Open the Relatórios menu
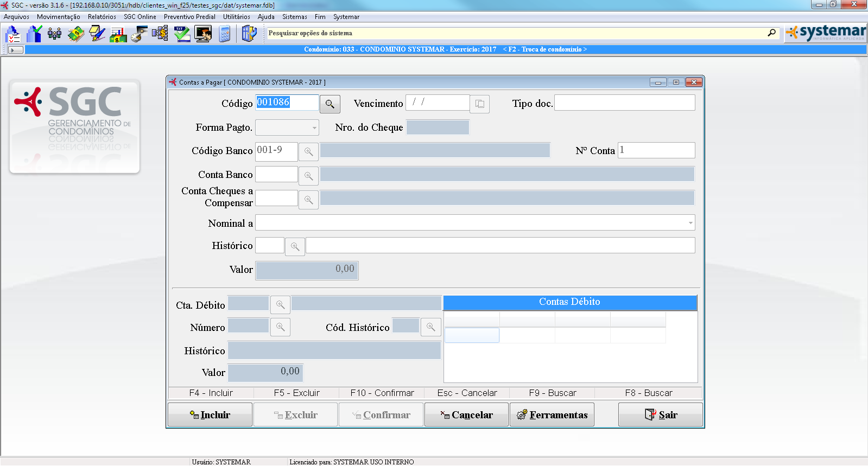This screenshot has height=466, width=868. [x=102, y=17]
